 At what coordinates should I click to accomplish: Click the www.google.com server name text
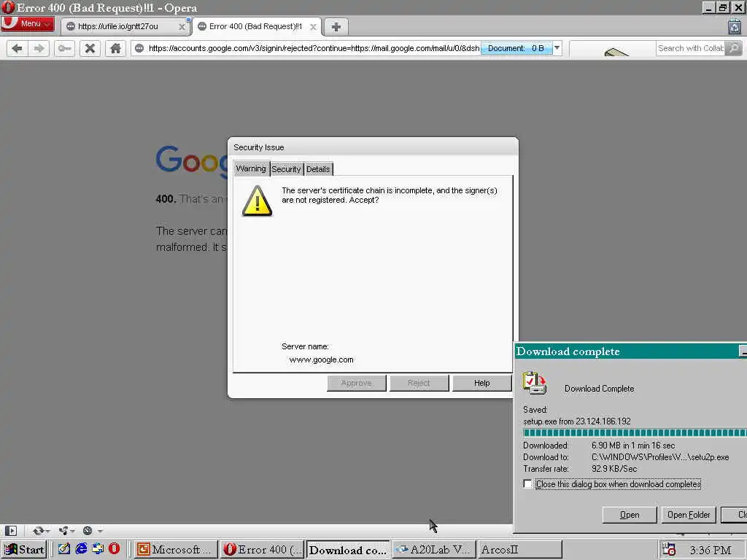322,359
